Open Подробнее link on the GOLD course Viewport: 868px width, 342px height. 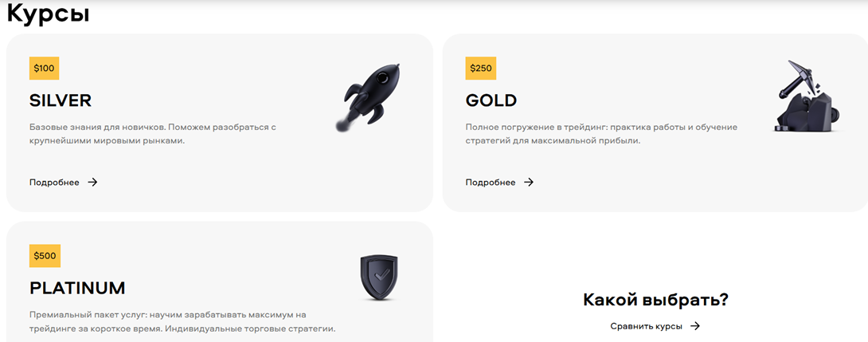[491, 183]
